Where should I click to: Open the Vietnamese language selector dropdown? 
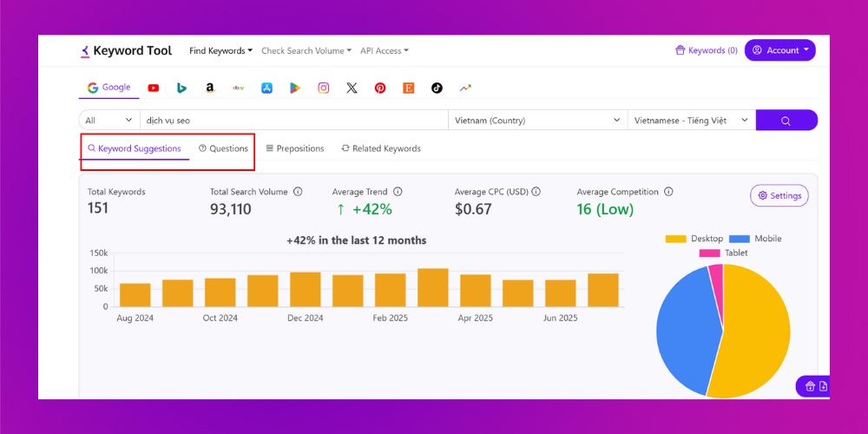click(691, 121)
